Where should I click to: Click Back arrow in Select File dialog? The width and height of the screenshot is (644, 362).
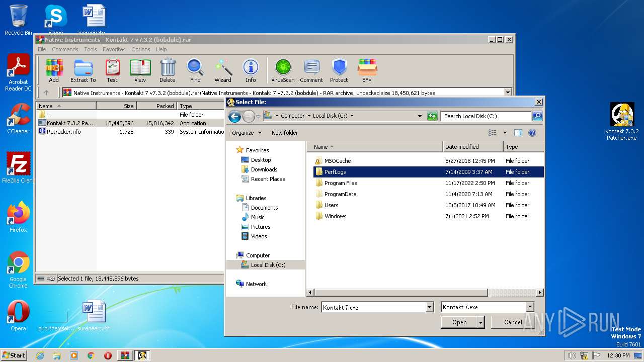(x=234, y=116)
